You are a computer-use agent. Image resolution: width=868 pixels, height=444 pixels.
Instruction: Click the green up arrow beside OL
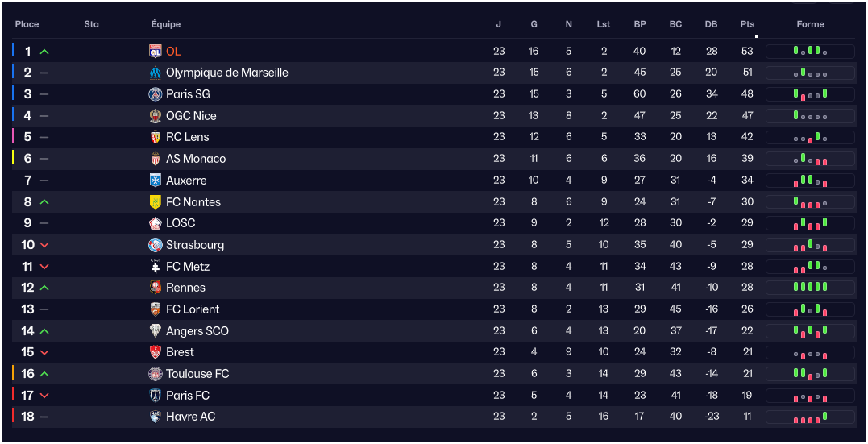(x=44, y=52)
